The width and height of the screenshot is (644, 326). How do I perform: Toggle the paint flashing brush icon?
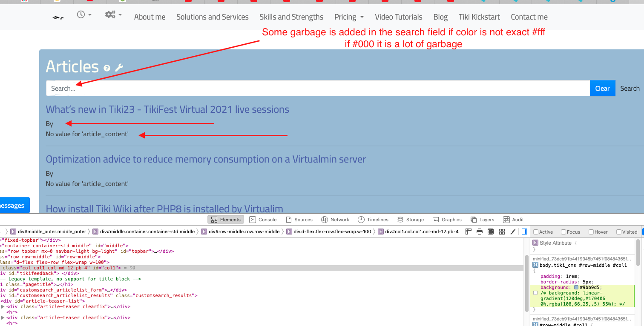(513, 232)
